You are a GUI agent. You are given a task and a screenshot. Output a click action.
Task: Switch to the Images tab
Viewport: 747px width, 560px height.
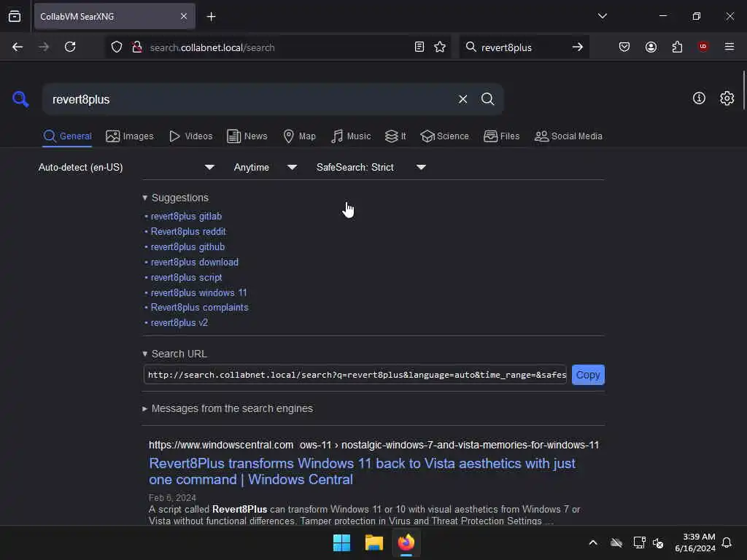[x=130, y=136]
